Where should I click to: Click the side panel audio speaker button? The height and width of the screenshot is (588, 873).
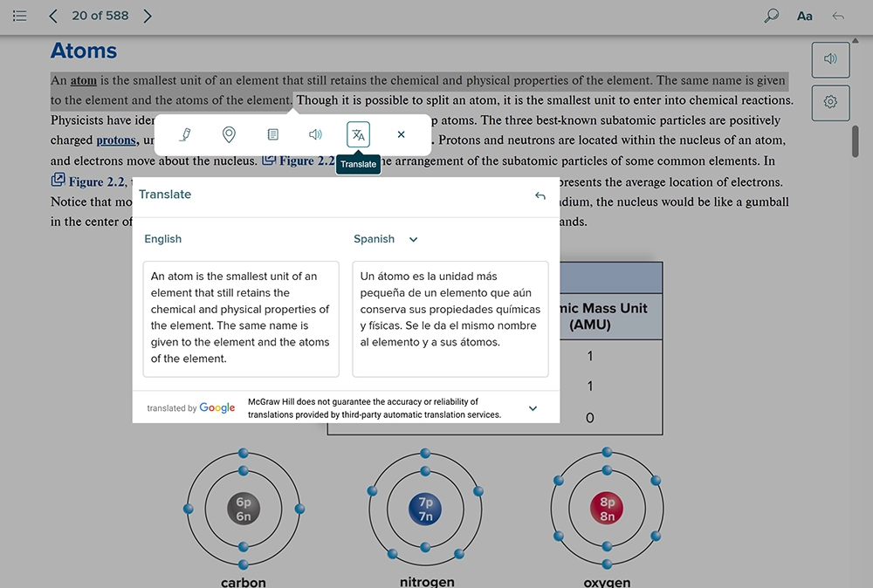pos(830,59)
